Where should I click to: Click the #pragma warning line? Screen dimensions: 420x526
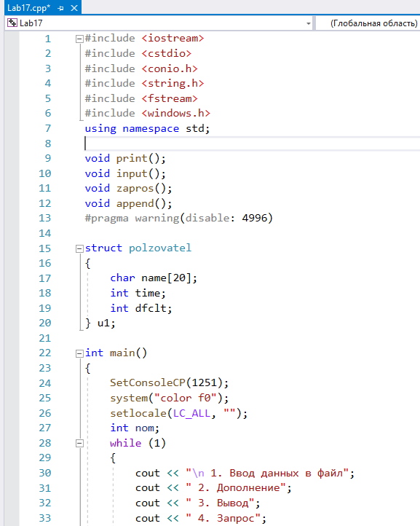(179, 219)
